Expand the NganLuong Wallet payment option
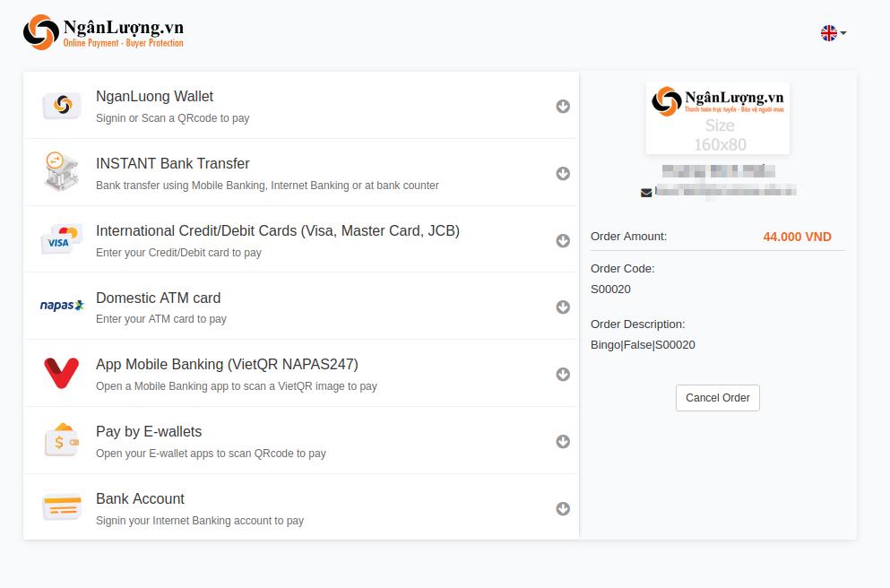Viewport: 890px width, 588px height. pos(563,106)
